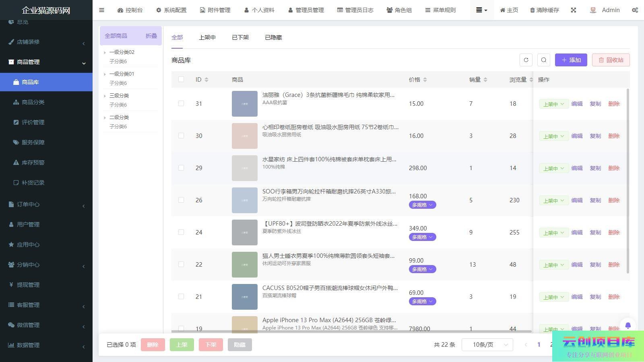Toggle the select-all checkbox in table header

(181, 79)
